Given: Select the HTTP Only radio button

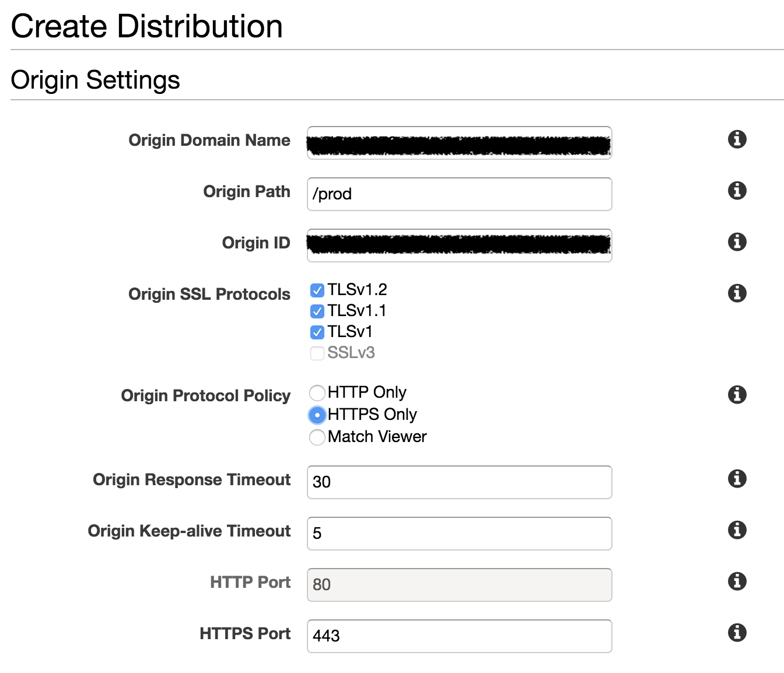Looking at the screenshot, I should coord(317,392).
